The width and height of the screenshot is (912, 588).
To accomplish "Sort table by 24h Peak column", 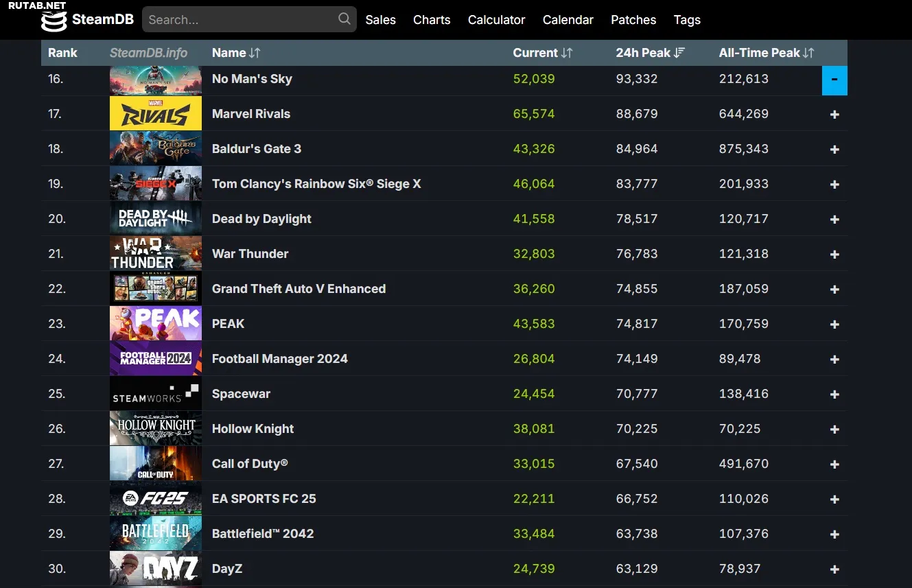I will coord(650,53).
